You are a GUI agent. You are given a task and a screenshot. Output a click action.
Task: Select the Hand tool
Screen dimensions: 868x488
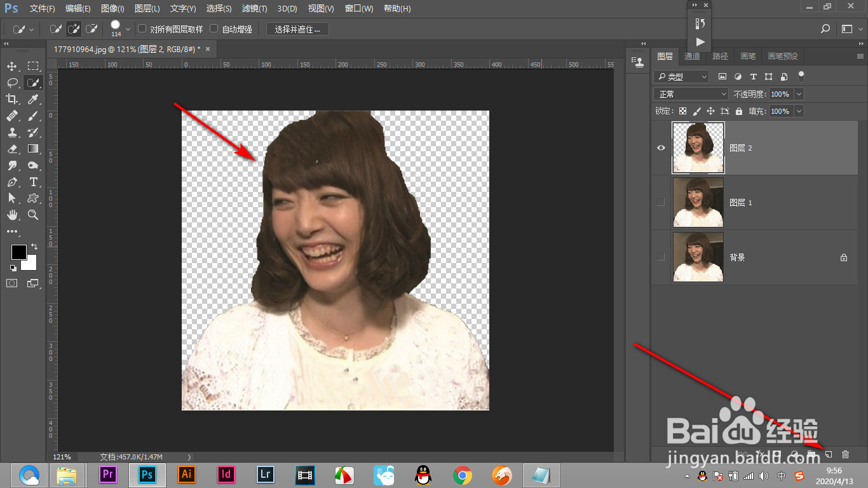[x=12, y=215]
